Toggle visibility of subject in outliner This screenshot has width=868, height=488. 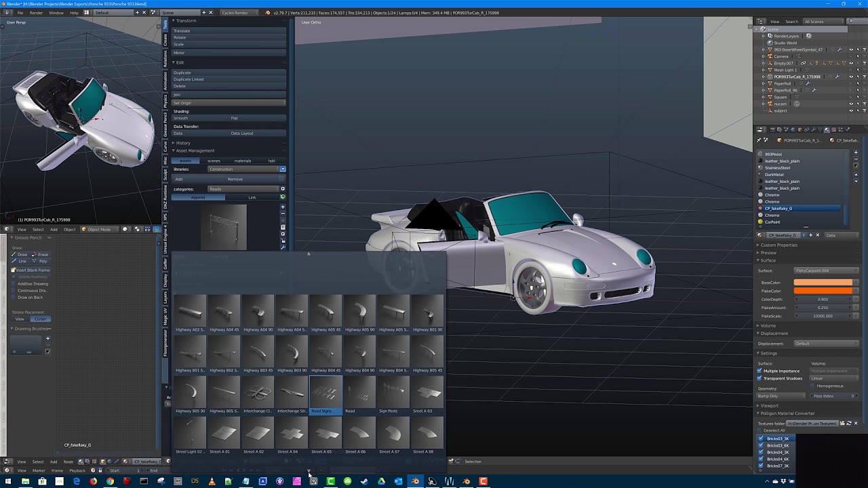[851, 110]
